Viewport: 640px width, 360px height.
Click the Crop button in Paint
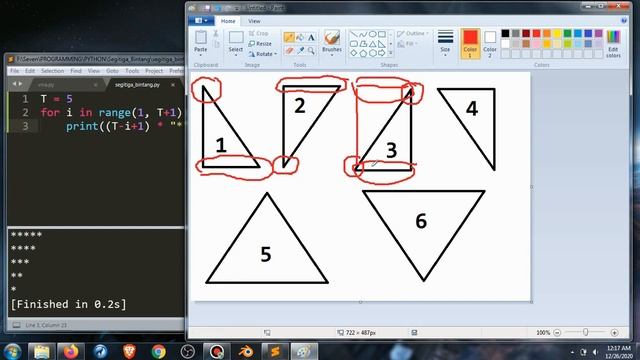click(258, 33)
